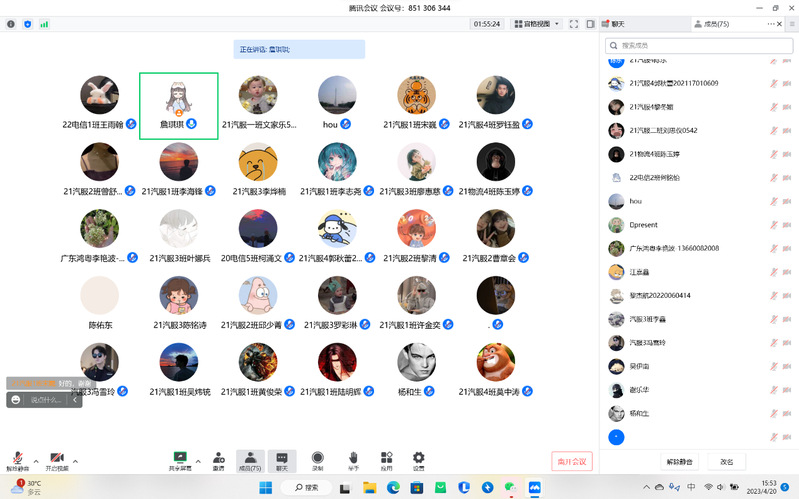Click Members (75) icon in bottom toolbar
This screenshot has height=499, width=799.
pos(250,459)
